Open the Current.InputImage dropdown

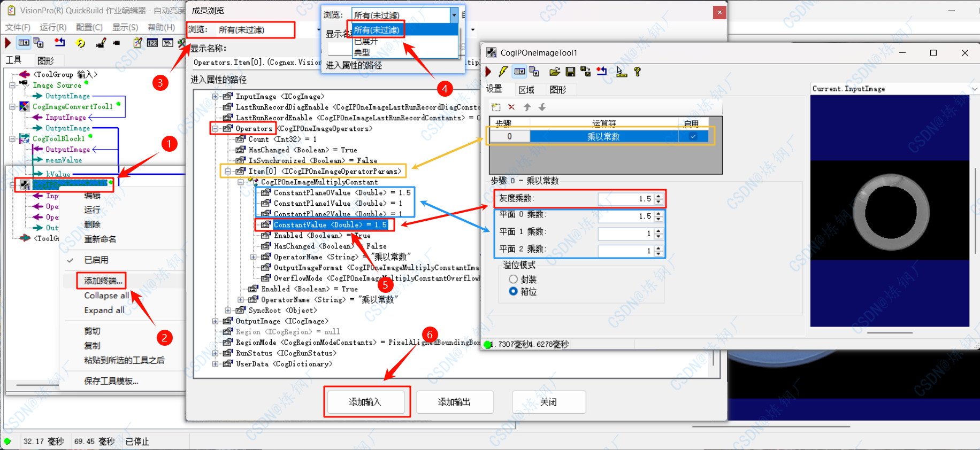[x=974, y=89]
